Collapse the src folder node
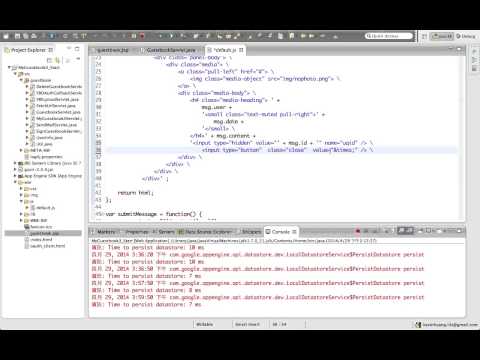480x360 pixels. pyautogui.click(x=15, y=74)
